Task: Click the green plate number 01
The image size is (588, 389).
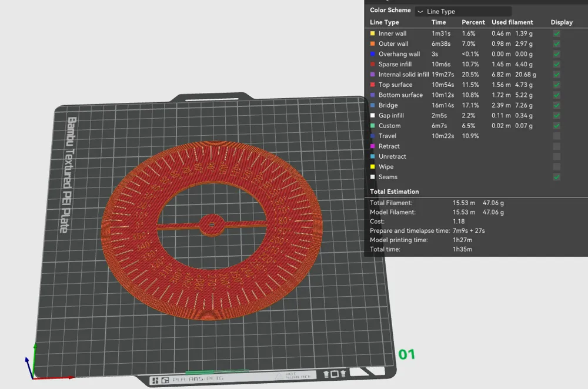Action: (406, 354)
